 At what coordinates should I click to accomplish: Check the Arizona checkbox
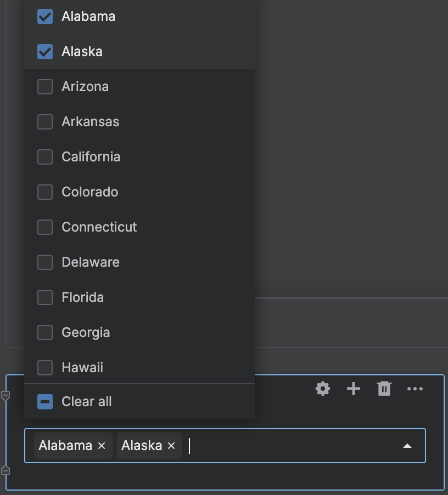(x=45, y=87)
